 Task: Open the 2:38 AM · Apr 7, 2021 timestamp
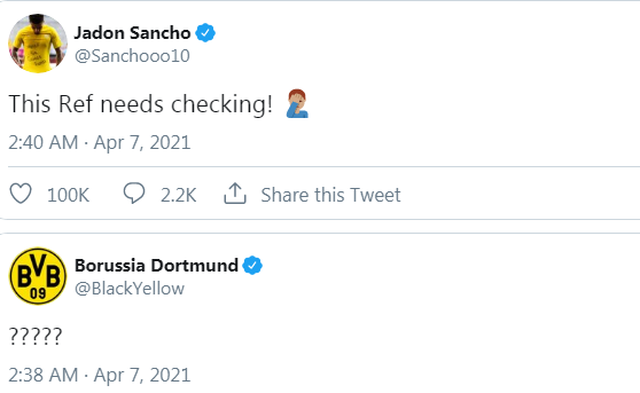(x=99, y=375)
